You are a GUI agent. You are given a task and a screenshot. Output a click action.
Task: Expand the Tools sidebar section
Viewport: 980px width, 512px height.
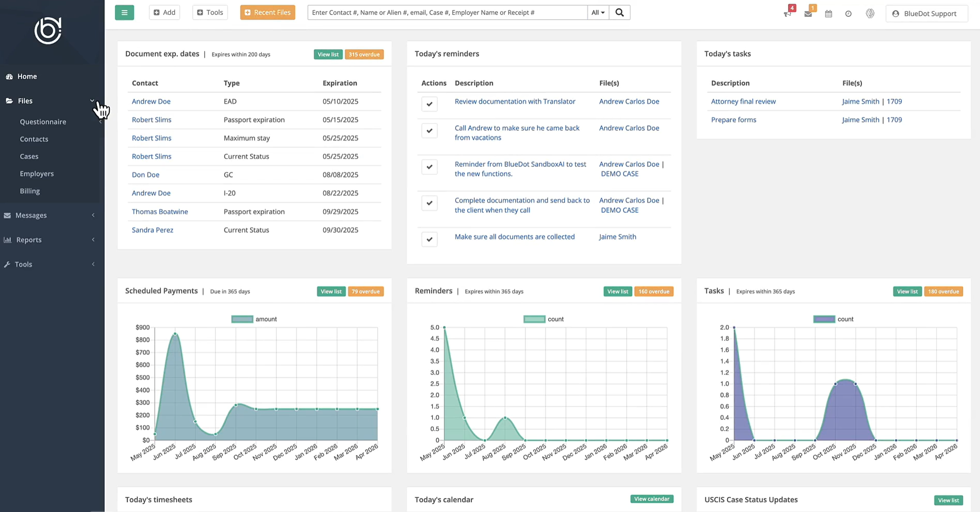pos(23,264)
